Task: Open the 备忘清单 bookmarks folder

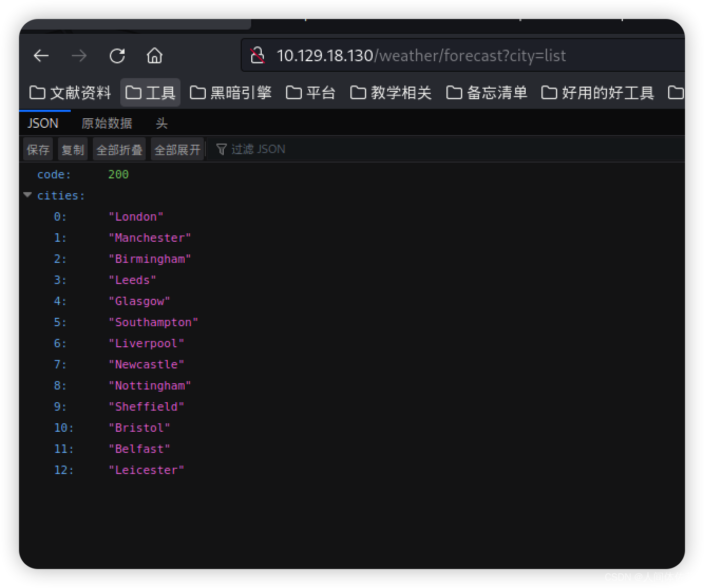Action: point(487,93)
